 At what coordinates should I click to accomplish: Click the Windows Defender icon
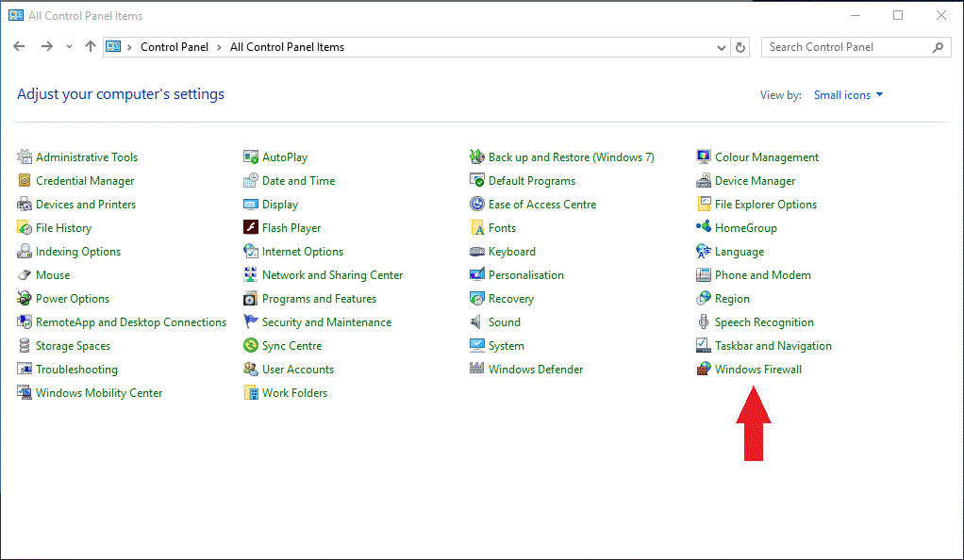tap(477, 370)
